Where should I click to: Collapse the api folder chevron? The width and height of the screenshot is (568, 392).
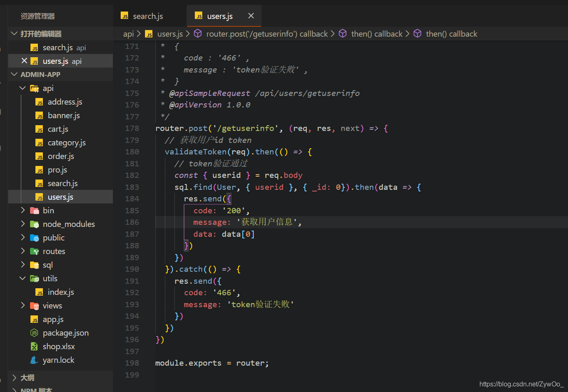[23, 88]
